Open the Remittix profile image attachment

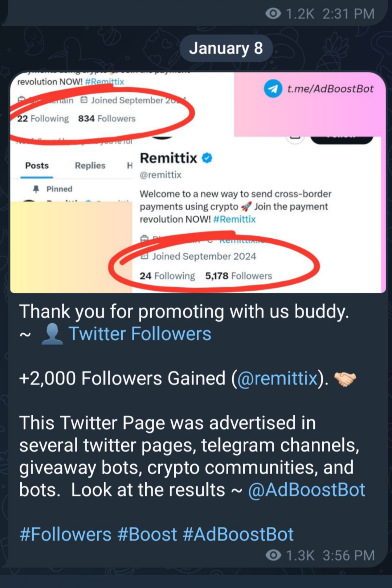(198, 182)
